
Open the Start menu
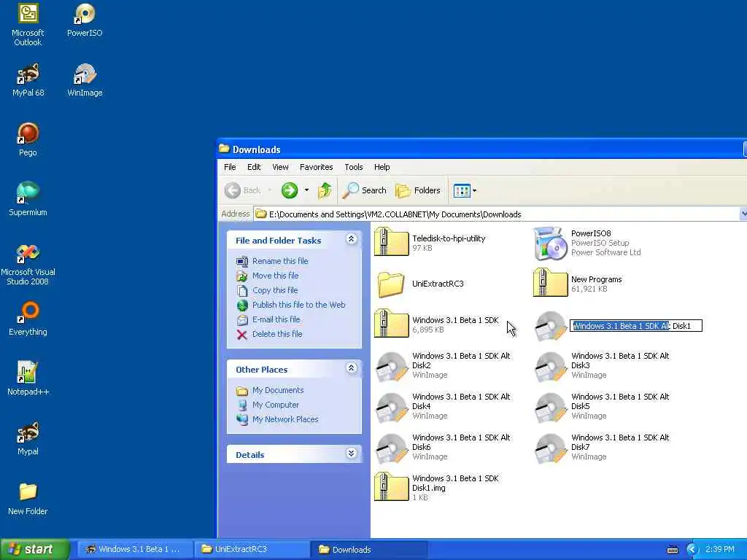[34, 549]
